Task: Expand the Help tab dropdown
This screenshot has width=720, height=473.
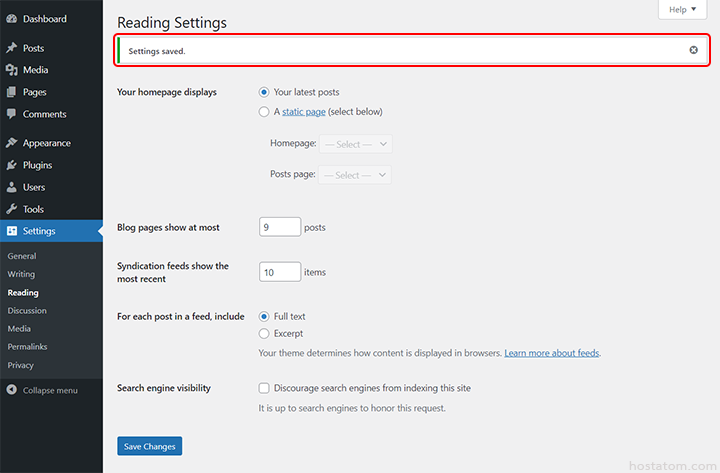Action: (683, 9)
